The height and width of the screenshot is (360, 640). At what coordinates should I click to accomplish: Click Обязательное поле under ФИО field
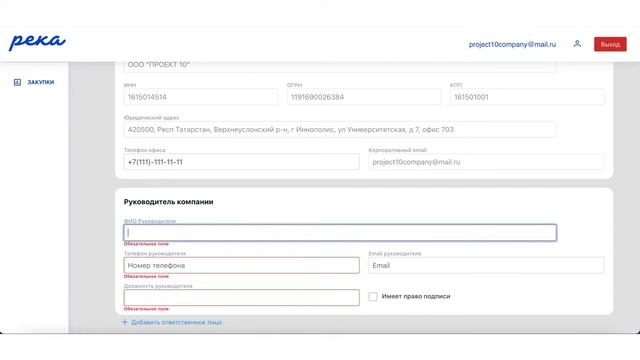click(146, 244)
